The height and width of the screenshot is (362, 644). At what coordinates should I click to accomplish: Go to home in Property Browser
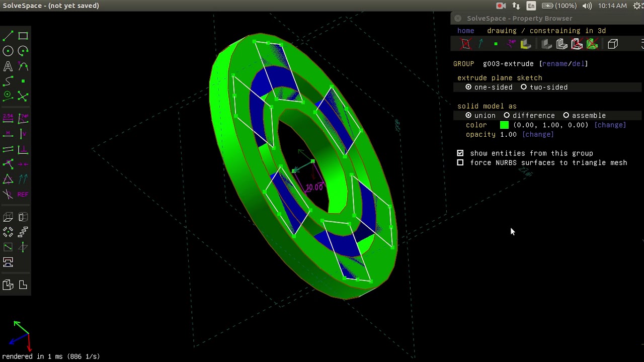466,31
